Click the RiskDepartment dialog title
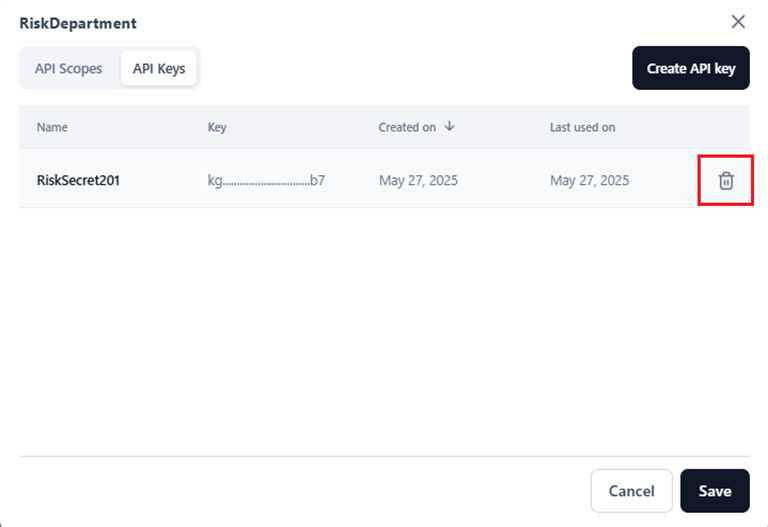Image resolution: width=768 pixels, height=527 pixels. click(x=78, y=23)
